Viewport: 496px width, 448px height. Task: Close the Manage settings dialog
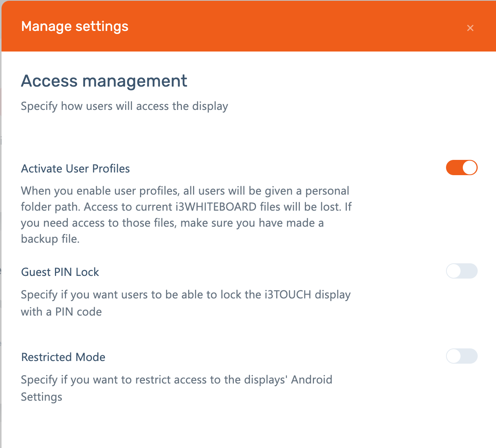(470, 28)
